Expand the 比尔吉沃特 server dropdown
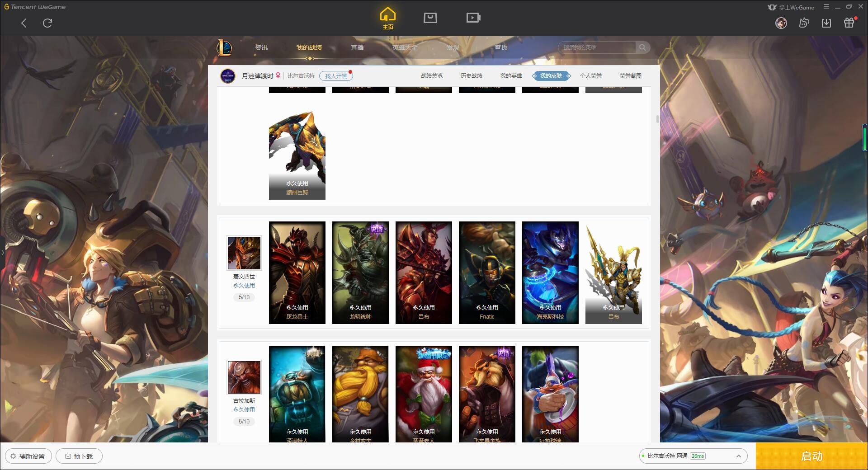 pyautogui.click(x=693, y=456)
